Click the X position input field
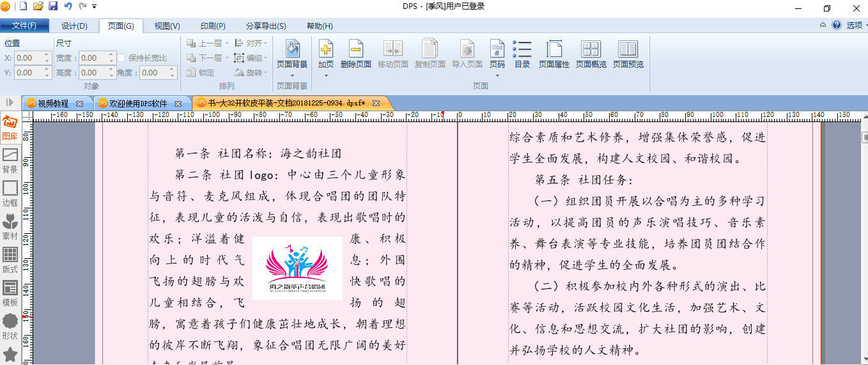 point(29,58)
